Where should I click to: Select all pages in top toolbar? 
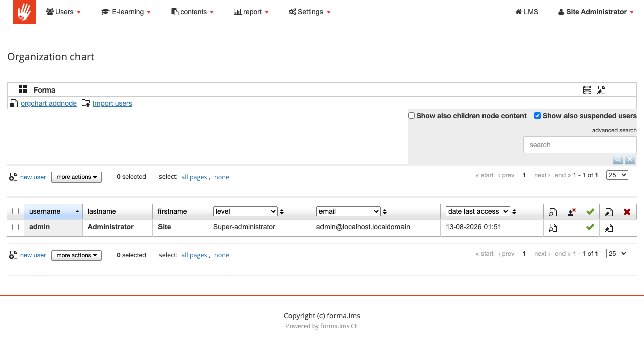pos(194,177)
